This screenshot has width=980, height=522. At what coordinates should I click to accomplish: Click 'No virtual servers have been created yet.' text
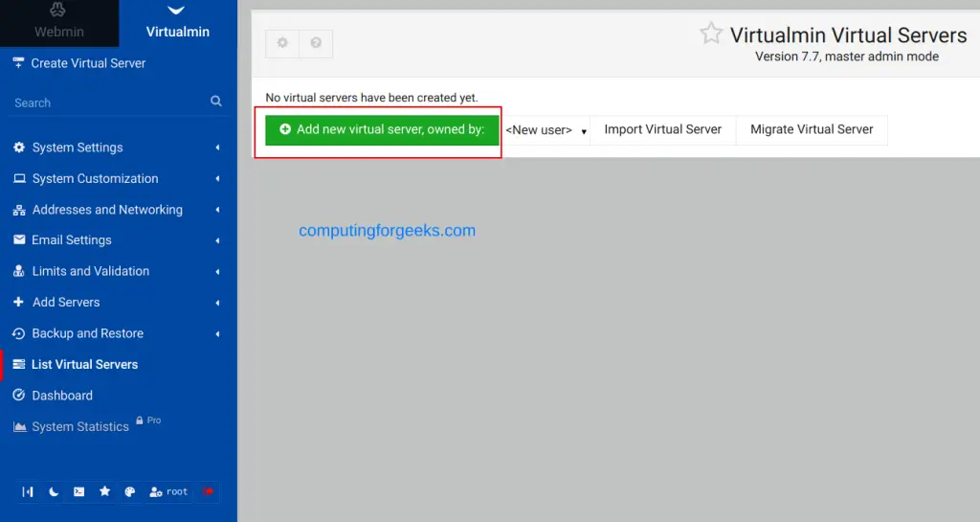pos(372,98)
